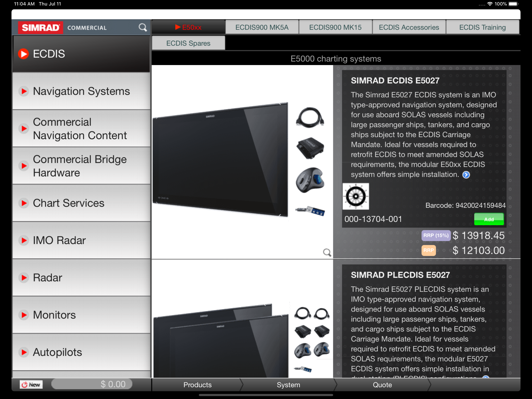
Task: Tap the Wi-Fi icon in the status bar
Action: [490, 4]
